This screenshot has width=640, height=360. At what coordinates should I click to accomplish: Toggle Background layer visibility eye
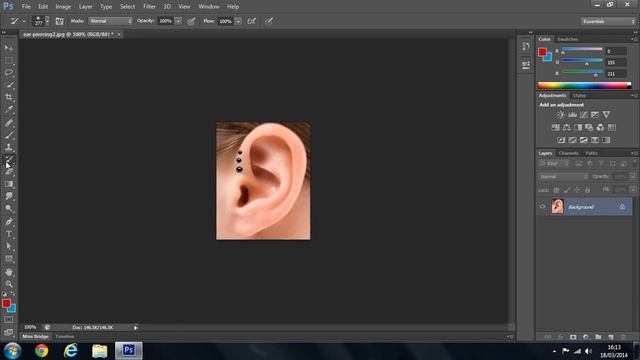pos(542,207)
